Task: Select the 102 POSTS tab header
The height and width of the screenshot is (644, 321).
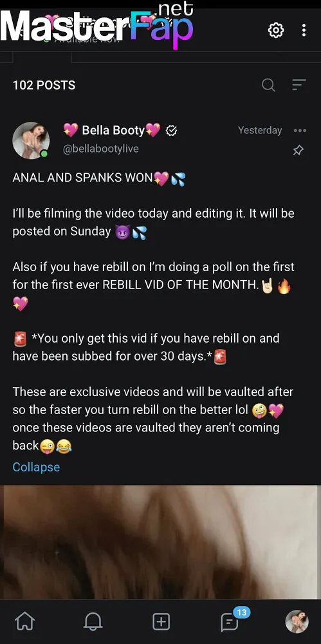Action: [44, 85]
